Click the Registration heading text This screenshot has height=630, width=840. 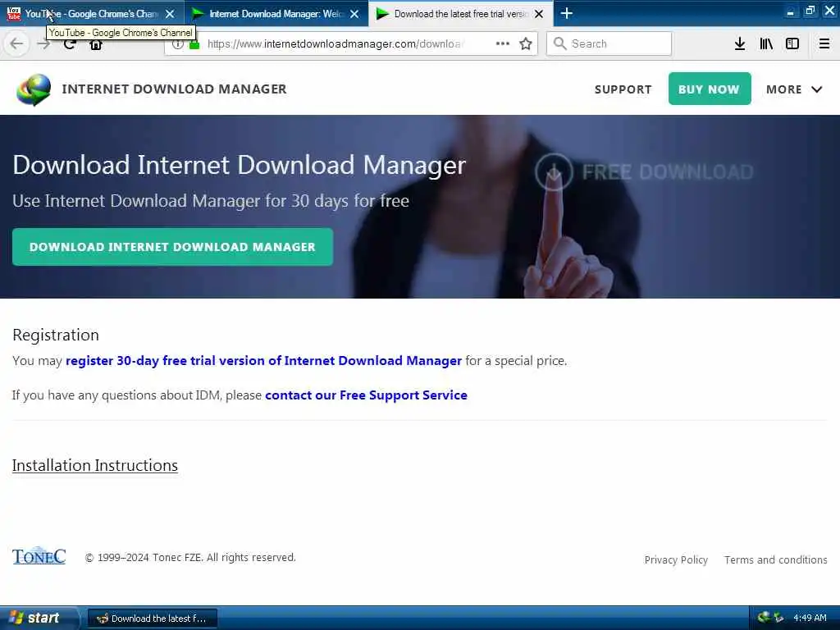[x=56, y=335]
